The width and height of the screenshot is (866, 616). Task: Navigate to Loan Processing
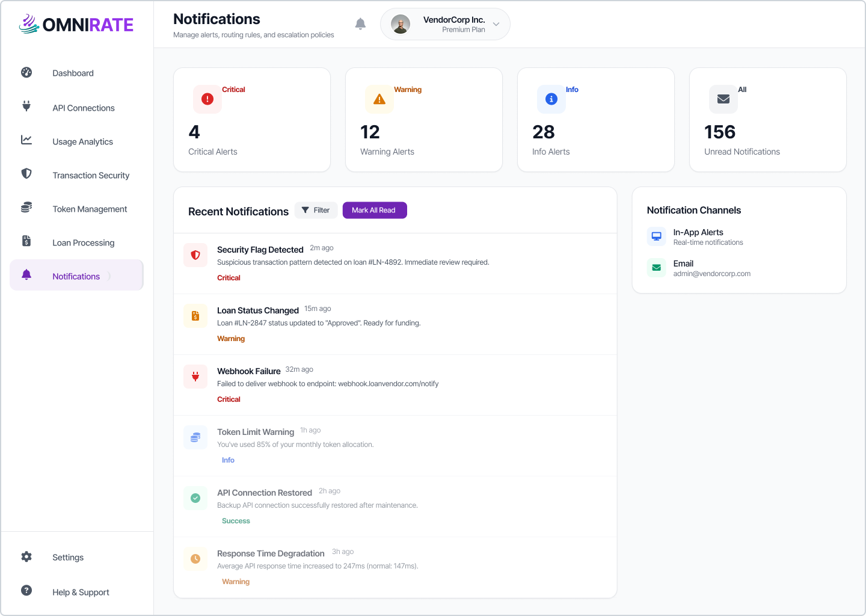tap(76, 242)
